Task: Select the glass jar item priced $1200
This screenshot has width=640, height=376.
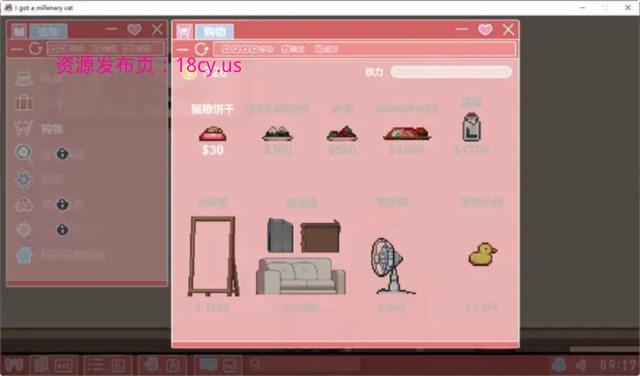Action: point(472,127)
